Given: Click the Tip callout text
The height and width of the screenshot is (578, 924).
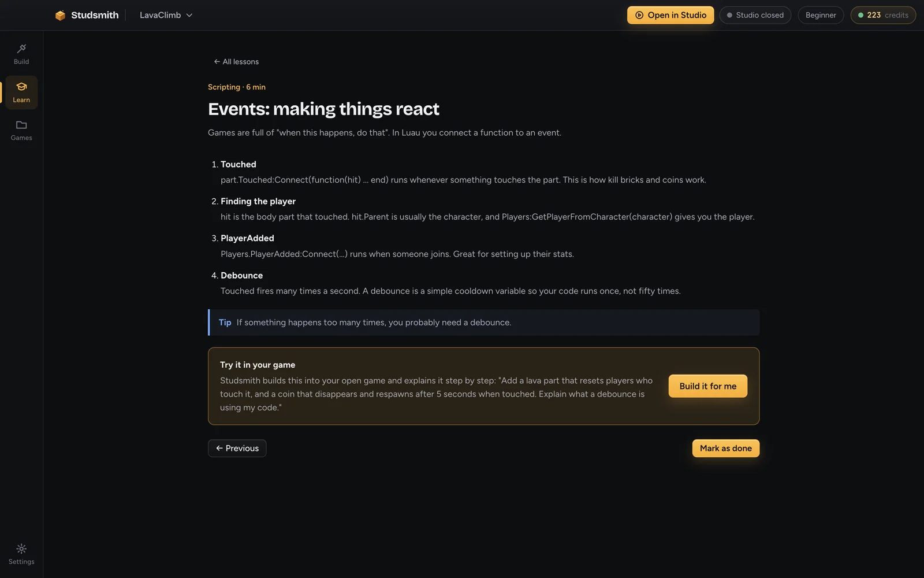Looking at the screenshot, I should click(374, 323).
